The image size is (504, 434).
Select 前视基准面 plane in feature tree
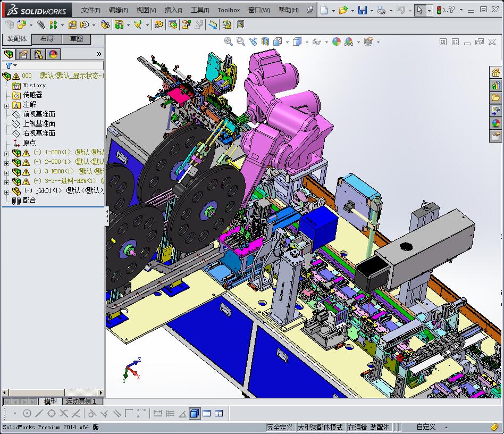coord(39,114)
